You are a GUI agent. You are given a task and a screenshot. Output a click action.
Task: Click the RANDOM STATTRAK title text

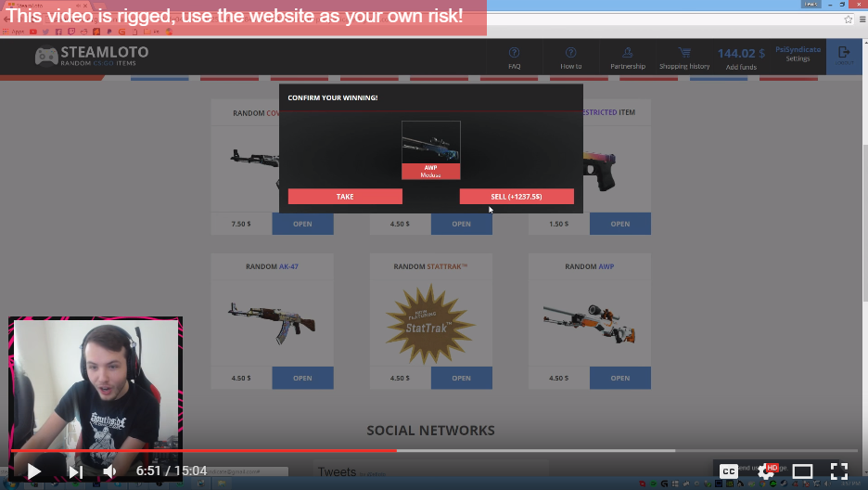tap(430, 266)
